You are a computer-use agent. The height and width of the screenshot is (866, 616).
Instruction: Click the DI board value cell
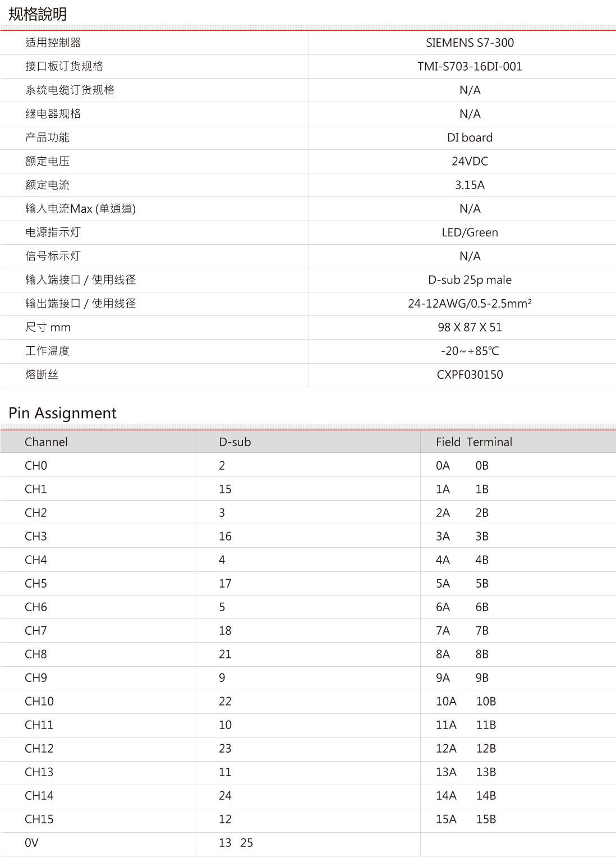[470, 138]
